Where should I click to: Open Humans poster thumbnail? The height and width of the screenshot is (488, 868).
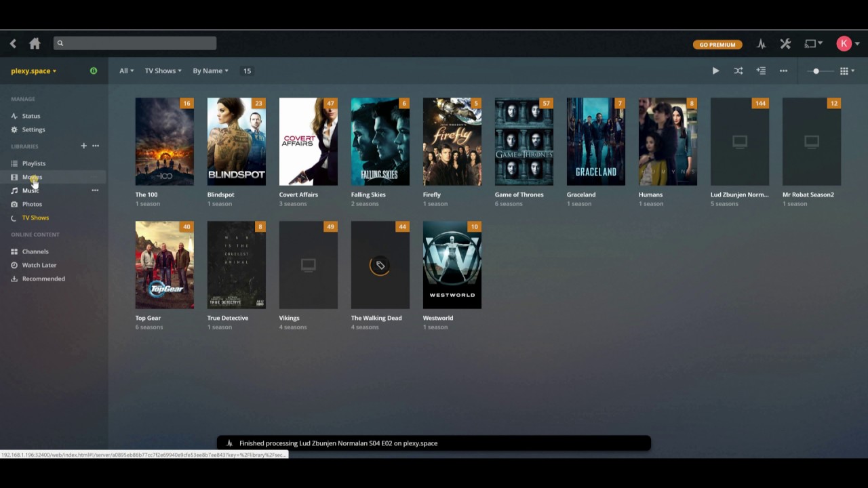(667, 142)
